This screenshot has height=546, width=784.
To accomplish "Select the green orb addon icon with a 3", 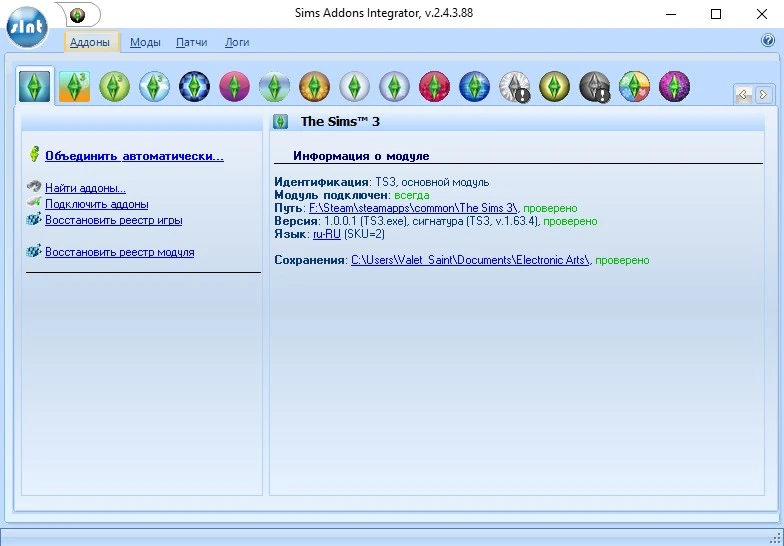I will click(114, 86).
